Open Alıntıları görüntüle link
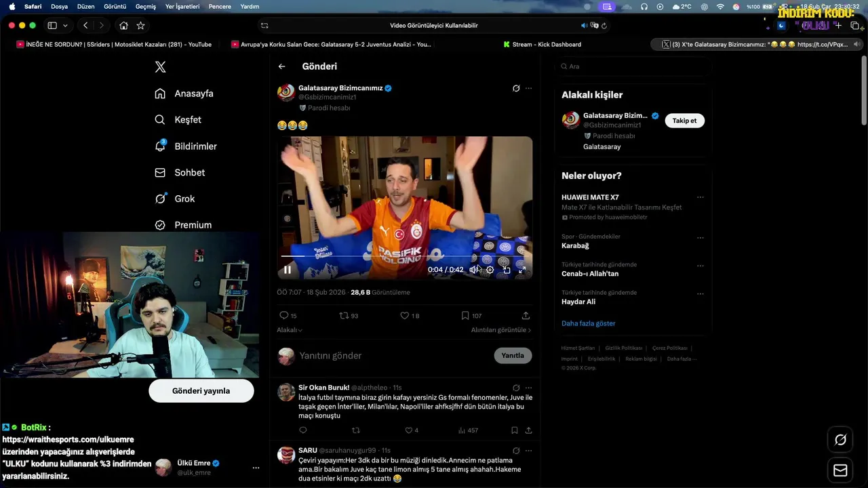Image resolution: width=868 pixels, height=488 pixels. coord(501,330)
